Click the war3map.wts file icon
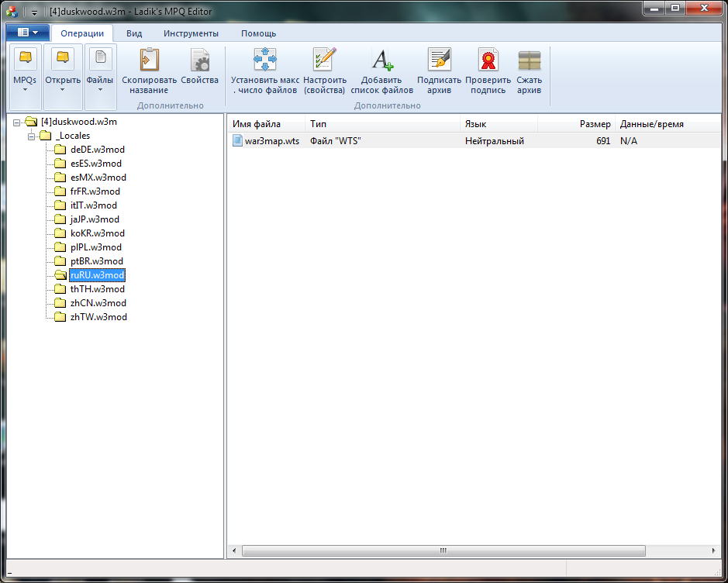The image size is (728, 583). click(237, 140)
